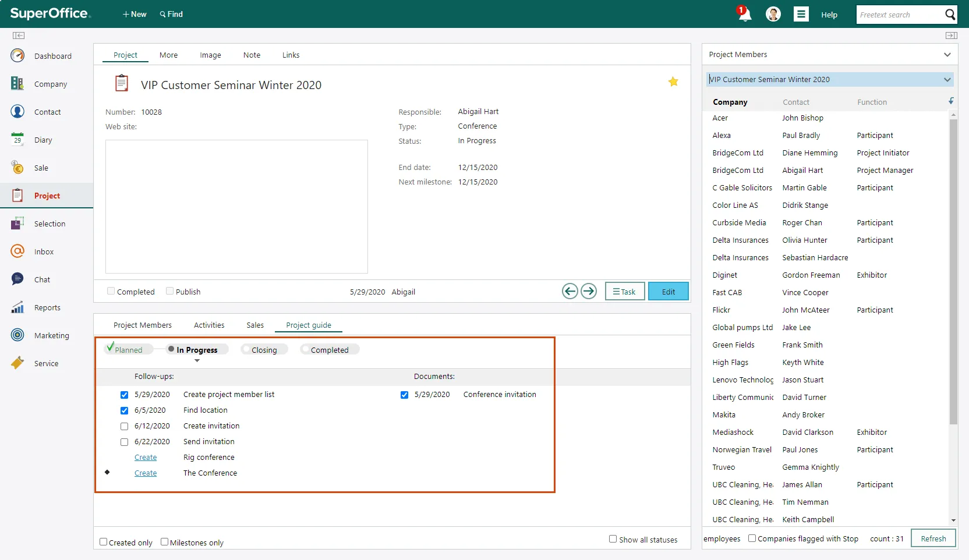Open the Marketing navigator icon
Screen dimensions: 969x560
tap(17, 335)
